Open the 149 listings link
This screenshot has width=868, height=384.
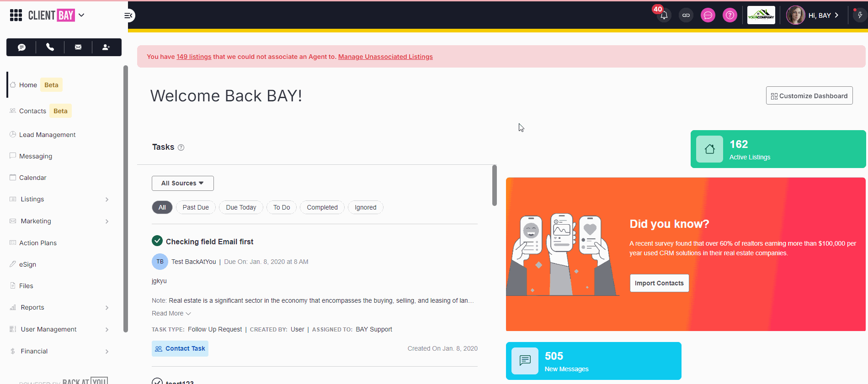pyautogui.click(x=194, y=57)
